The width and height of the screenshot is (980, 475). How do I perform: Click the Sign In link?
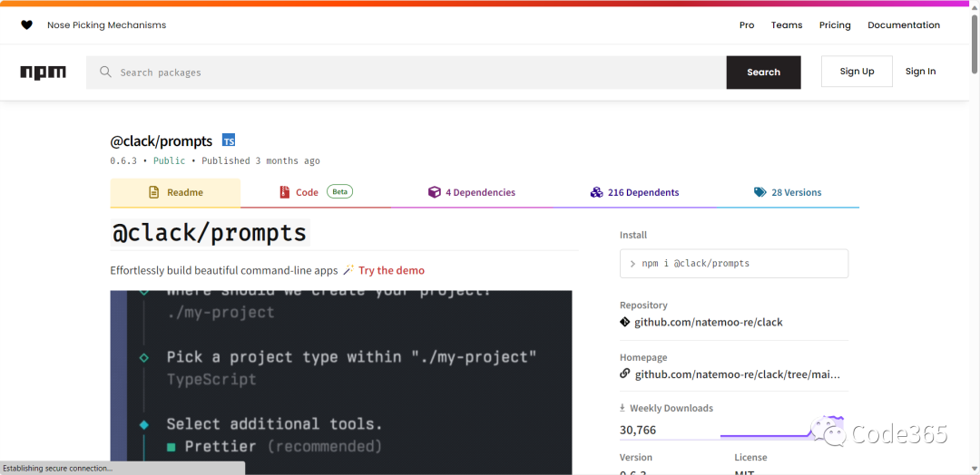tap(921, 71)
